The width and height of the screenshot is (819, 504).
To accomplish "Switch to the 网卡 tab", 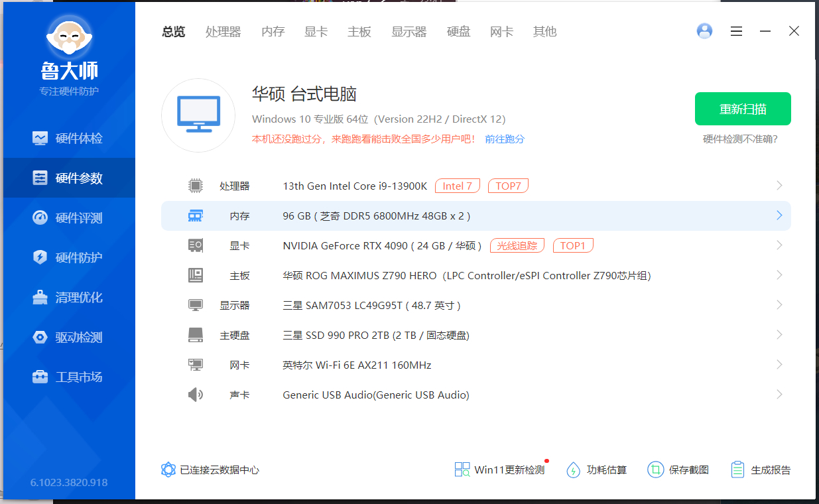I will 501,32.
